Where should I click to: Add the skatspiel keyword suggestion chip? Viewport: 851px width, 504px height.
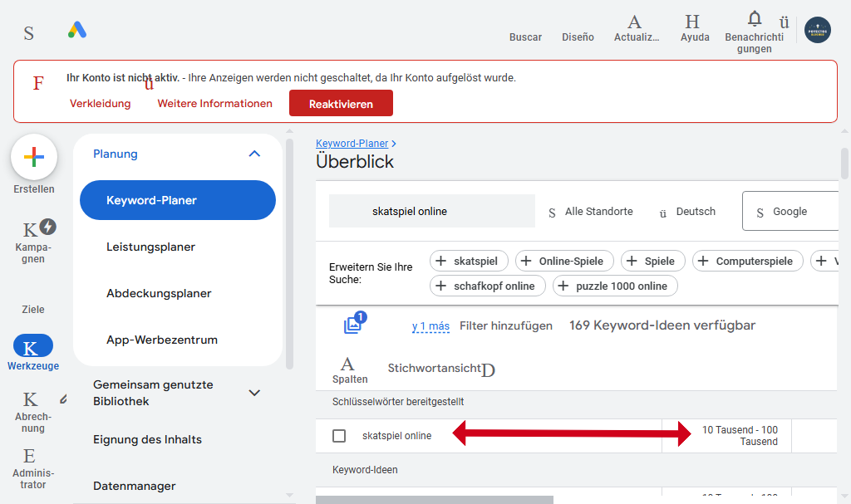point(469,260)
